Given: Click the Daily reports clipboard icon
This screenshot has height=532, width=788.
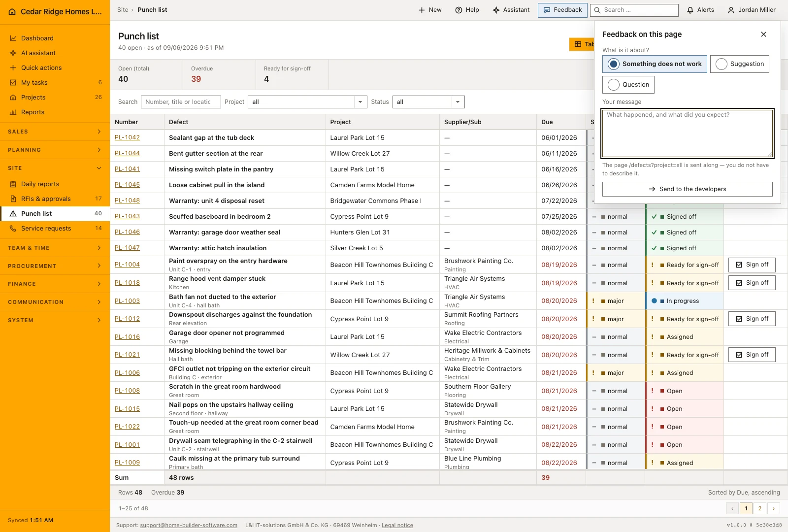Looking at the screenshot, I should (x=13, y=184).
